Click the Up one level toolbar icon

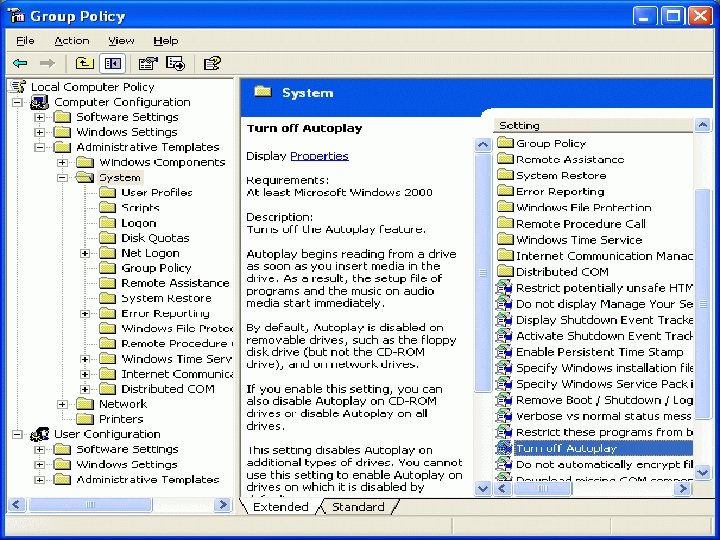(84, 63)
